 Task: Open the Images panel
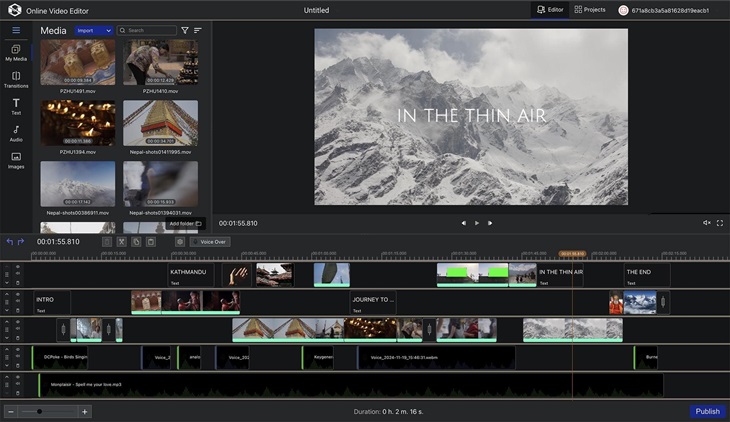point(16,160)
